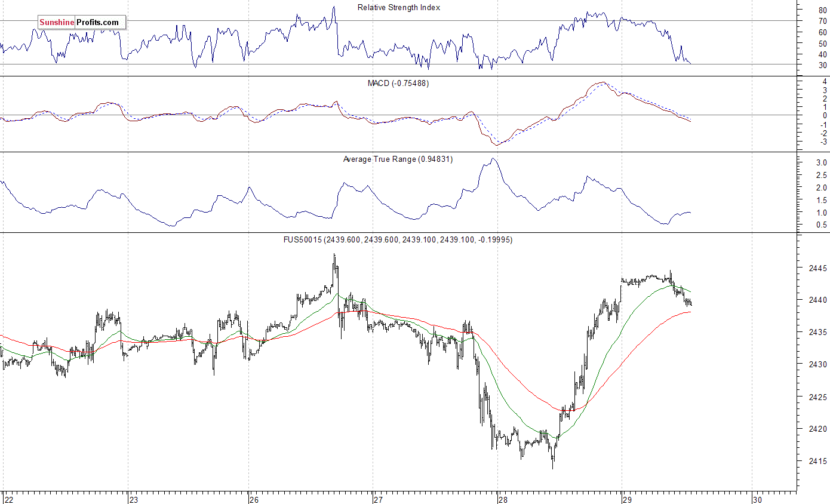This screenshot has width=830, height=504.
Task: Click the ATR scale value 3.0
Action: point(821,162)
